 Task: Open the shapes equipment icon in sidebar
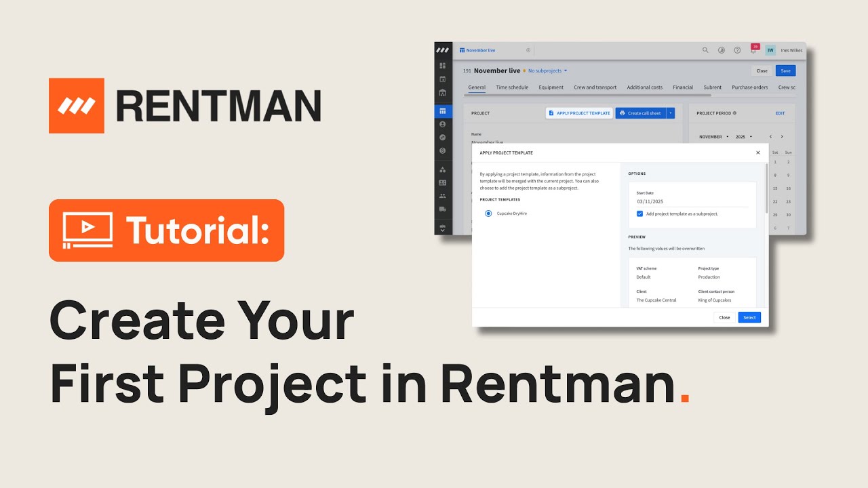coord(443,169)
